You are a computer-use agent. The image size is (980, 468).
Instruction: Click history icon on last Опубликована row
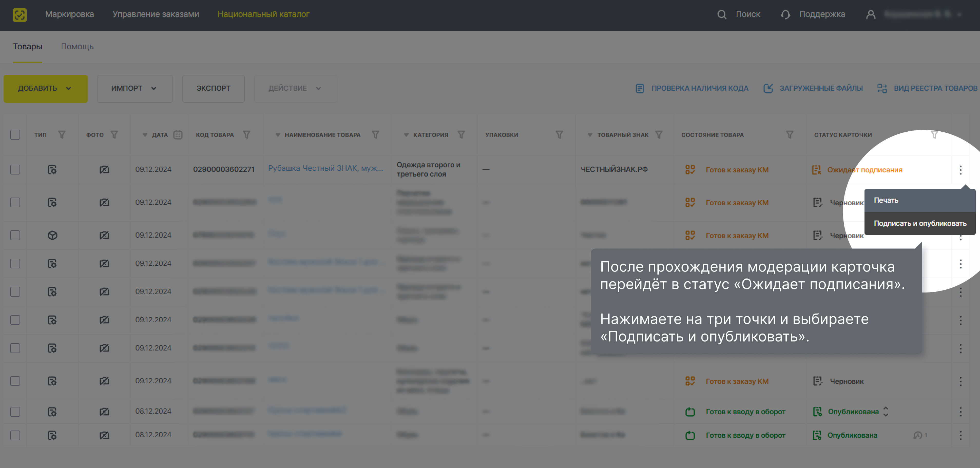click(x=917, y=435)
